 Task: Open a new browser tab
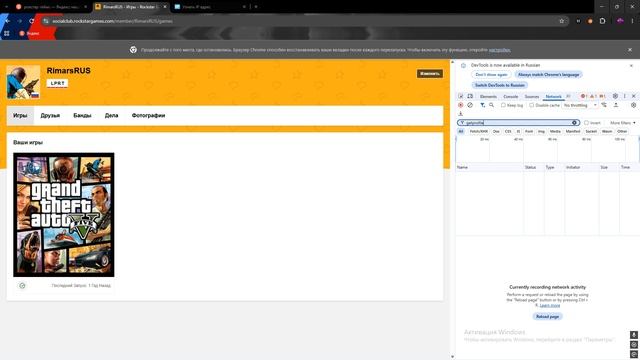point(256,7)
